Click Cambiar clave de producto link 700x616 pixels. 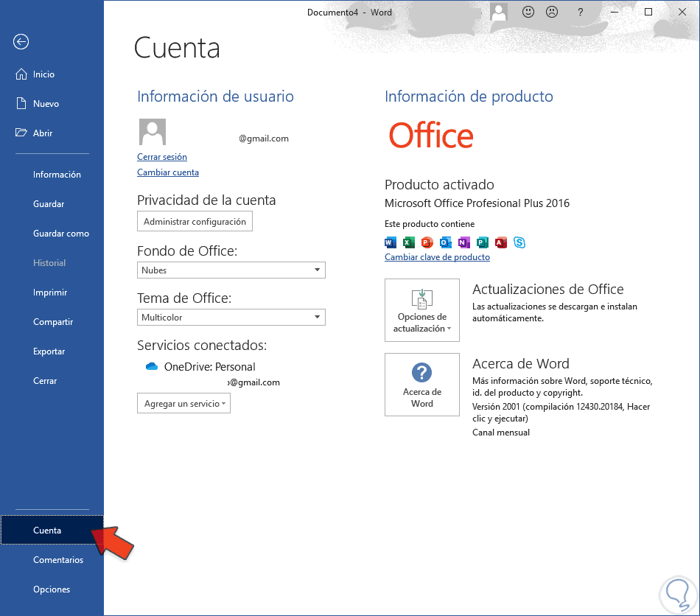(x=437, y=257)
